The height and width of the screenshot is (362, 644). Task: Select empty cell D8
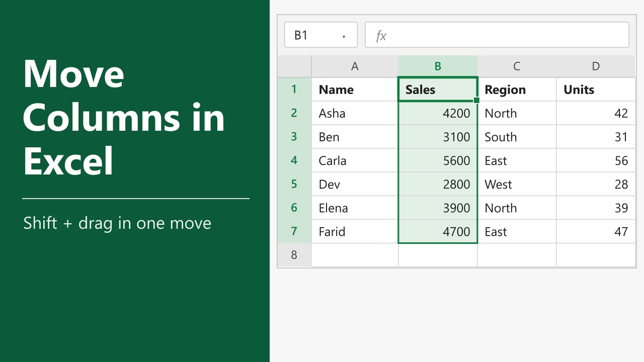point(596,255)
